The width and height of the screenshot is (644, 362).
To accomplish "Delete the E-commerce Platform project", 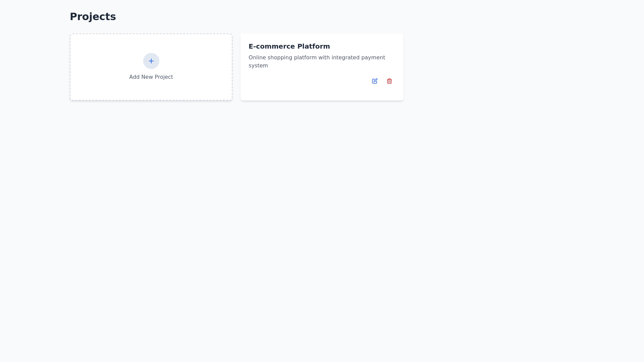I will click(x=389, y=81).
